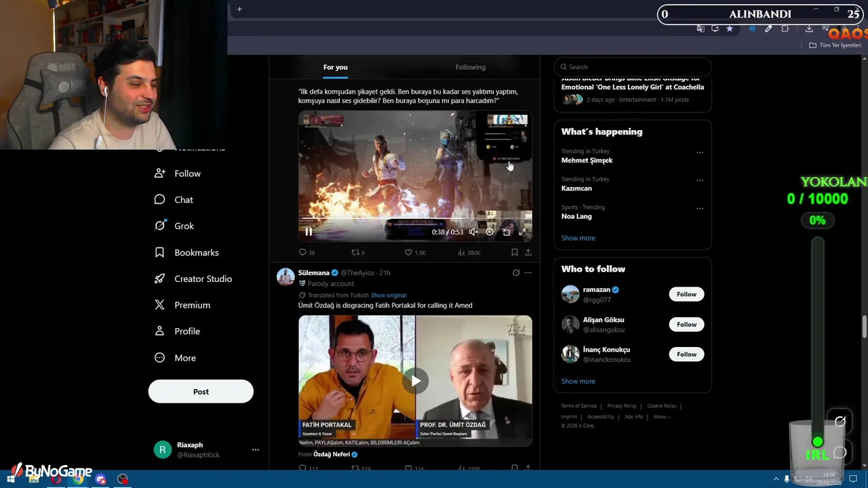Open the Kazımcan trending topic
868x488 pixels.
576,188
